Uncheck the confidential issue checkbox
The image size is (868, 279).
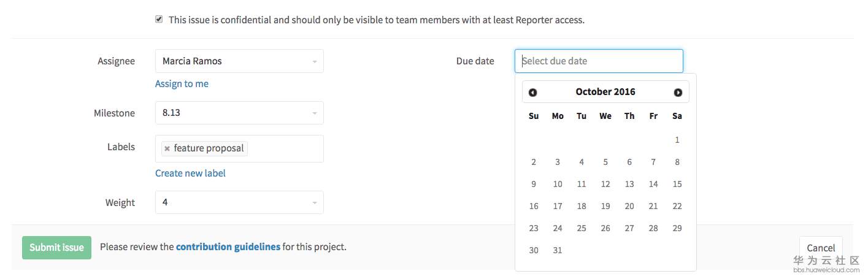click(x=159, y=20)
